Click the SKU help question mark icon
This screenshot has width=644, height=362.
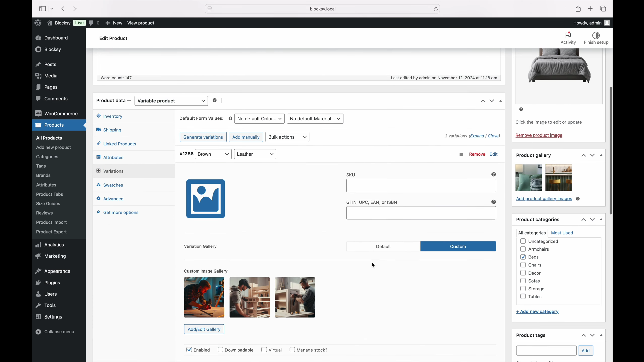(x=493, y=174)
